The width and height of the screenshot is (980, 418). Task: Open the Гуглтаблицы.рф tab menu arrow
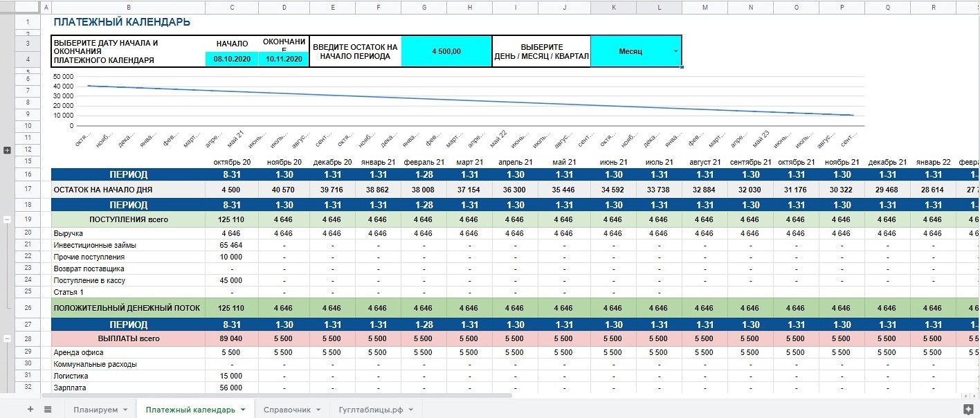(410, 410)
